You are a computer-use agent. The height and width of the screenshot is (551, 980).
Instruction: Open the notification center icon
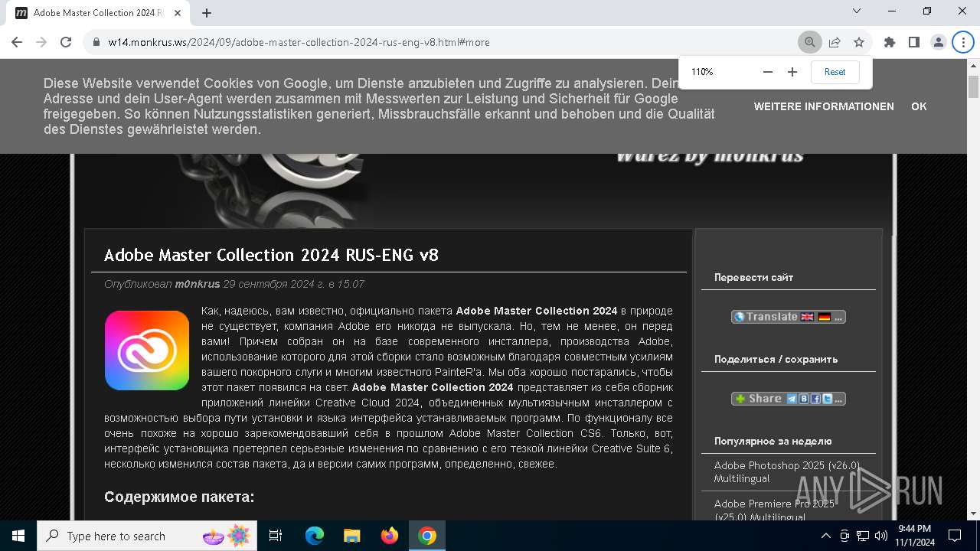tap(955, 536)
